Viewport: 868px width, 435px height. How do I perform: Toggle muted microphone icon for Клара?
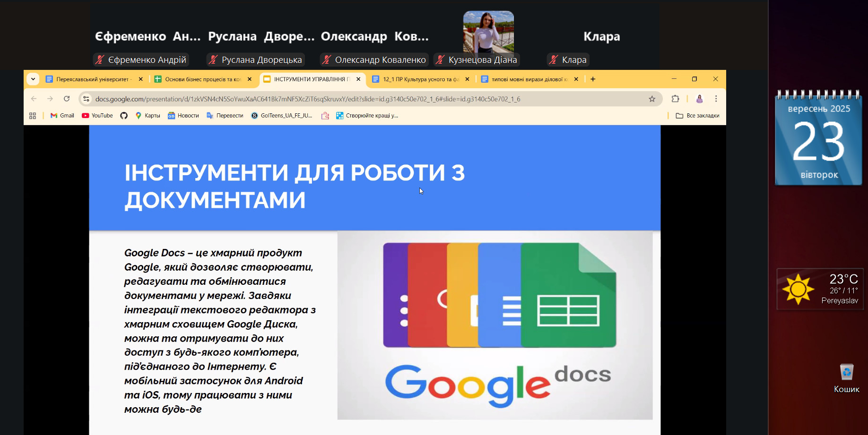click(x=554, y=60)
